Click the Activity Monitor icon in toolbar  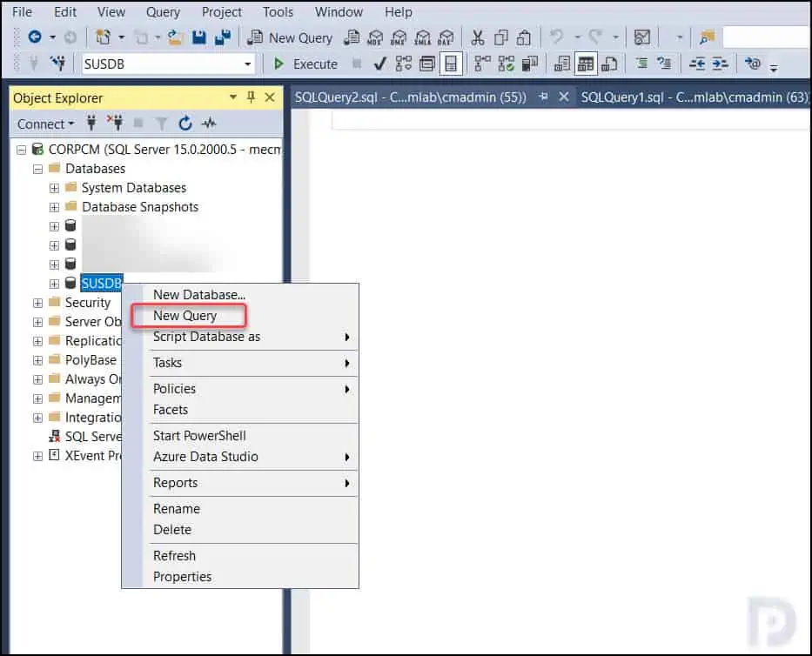[x=642, y=37]
